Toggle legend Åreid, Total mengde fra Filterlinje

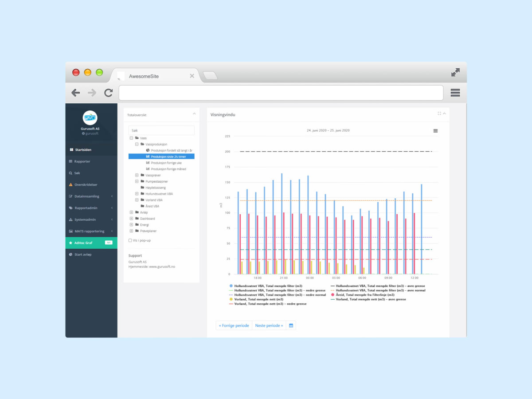(x=362, y=295)
